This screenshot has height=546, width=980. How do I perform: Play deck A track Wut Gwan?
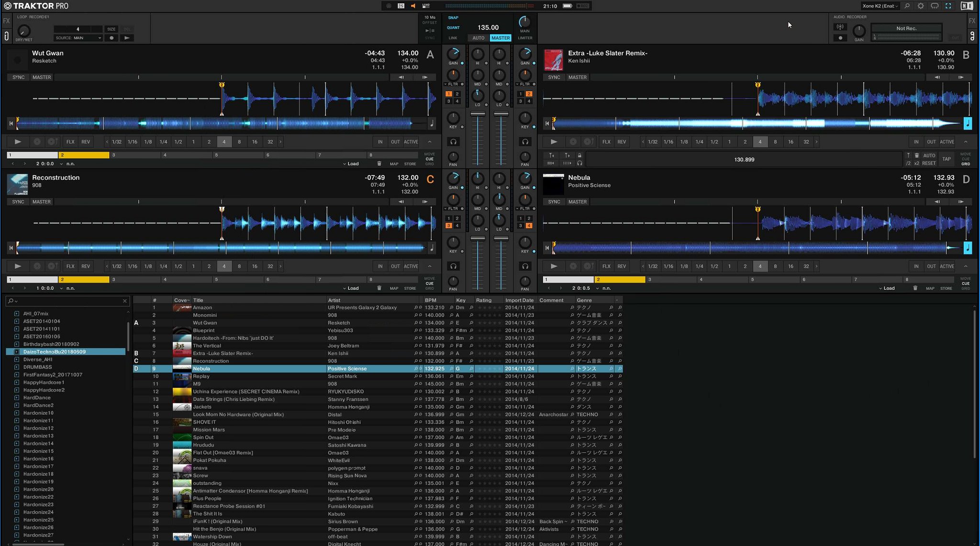[18, 142]
